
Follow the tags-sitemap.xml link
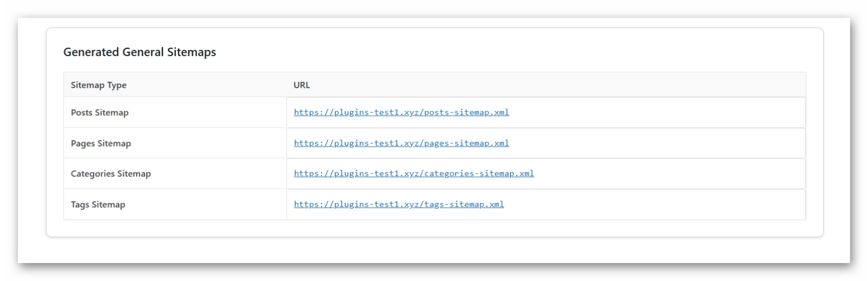pyautogui.click(x=399, y=205)
